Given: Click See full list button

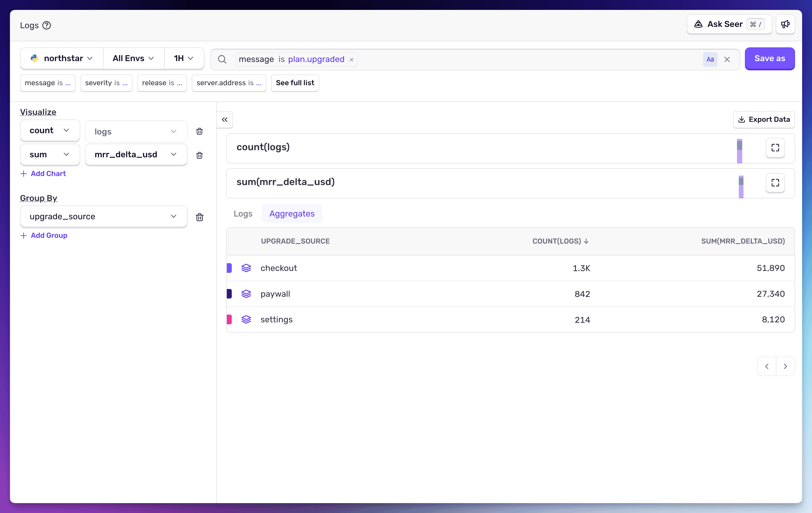Looking at the screenshot, I should click(295, 83).
